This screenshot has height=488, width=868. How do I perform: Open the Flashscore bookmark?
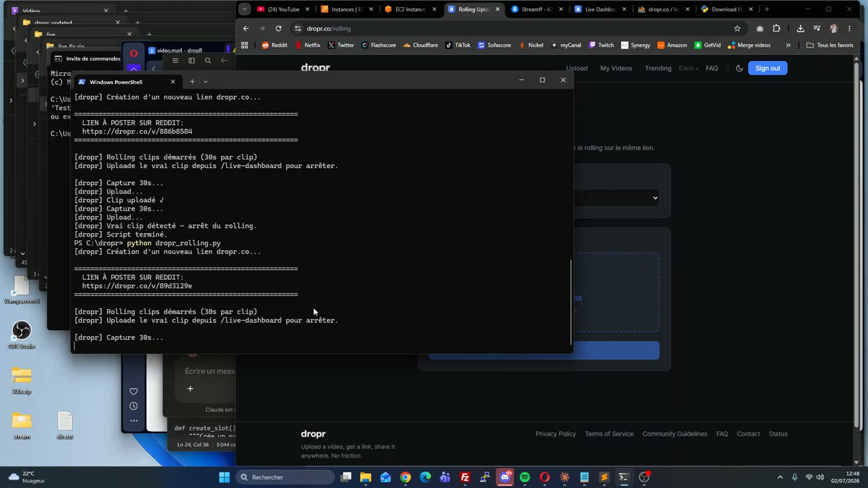click(x=378, y=45)
